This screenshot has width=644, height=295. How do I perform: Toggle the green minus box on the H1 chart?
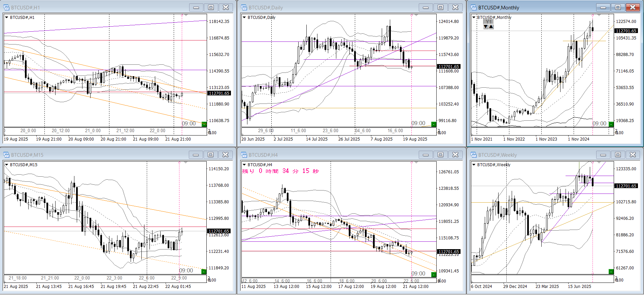coord(204,124)
